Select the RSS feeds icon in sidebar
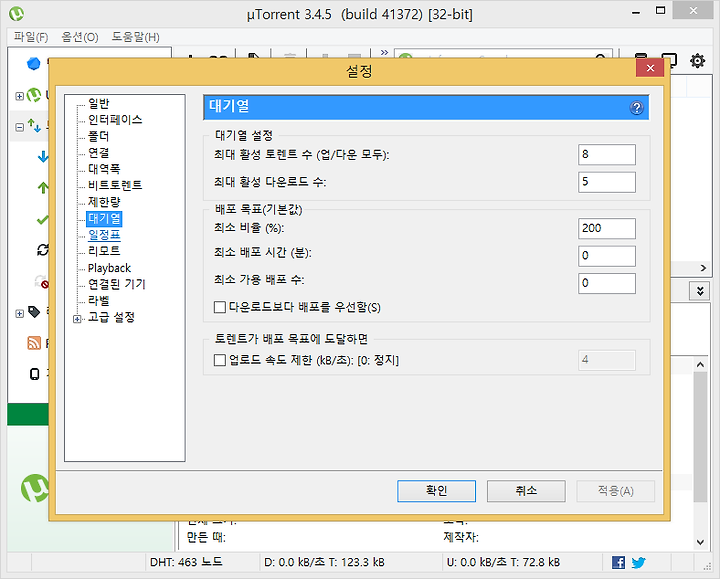Viewport: 720px width, 579px height. [x=34, y=343]
